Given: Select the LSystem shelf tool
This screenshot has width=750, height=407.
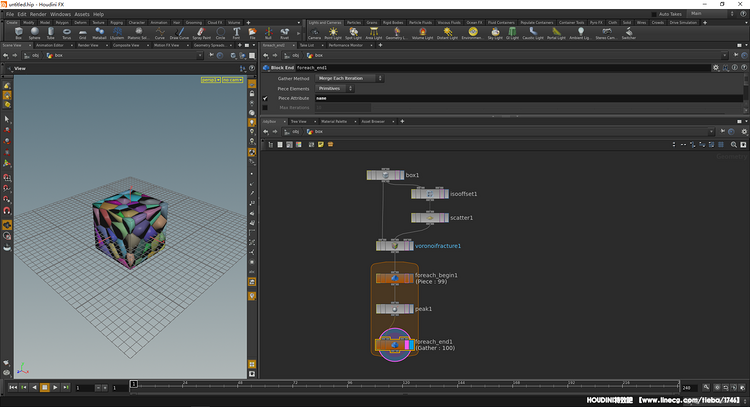Looking at the screenshot, I should click(x=117, y=33).
